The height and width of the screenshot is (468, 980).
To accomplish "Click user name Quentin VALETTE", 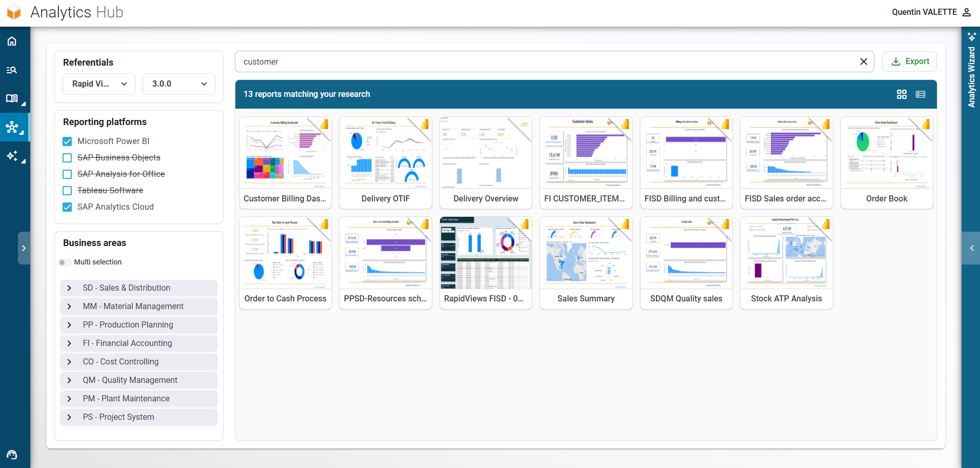I will click(924, 12).
